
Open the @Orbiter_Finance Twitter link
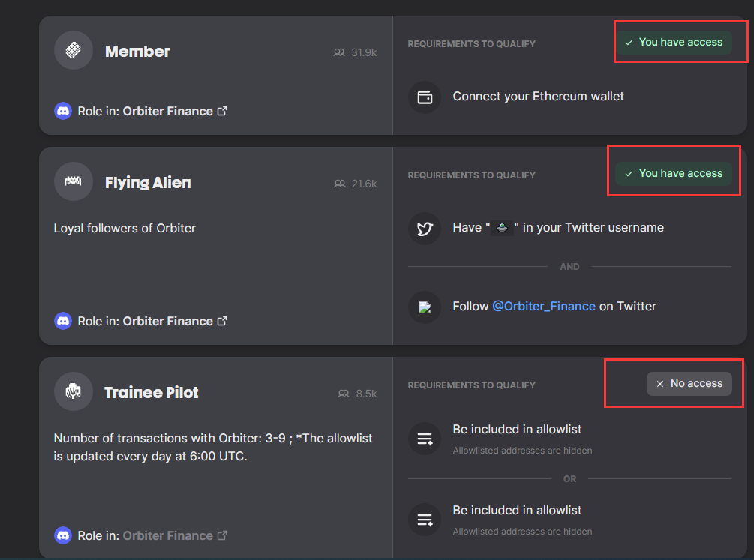(x=543, y=306)
